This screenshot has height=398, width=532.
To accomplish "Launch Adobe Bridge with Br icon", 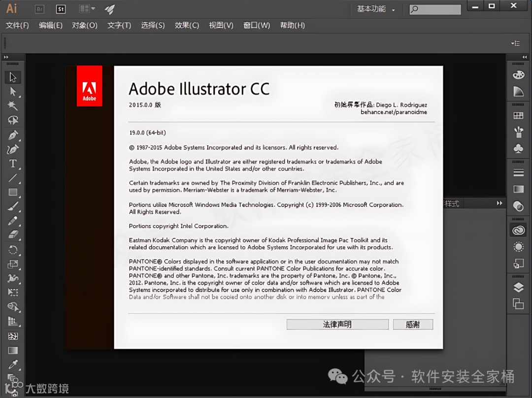I will [40, 9].
